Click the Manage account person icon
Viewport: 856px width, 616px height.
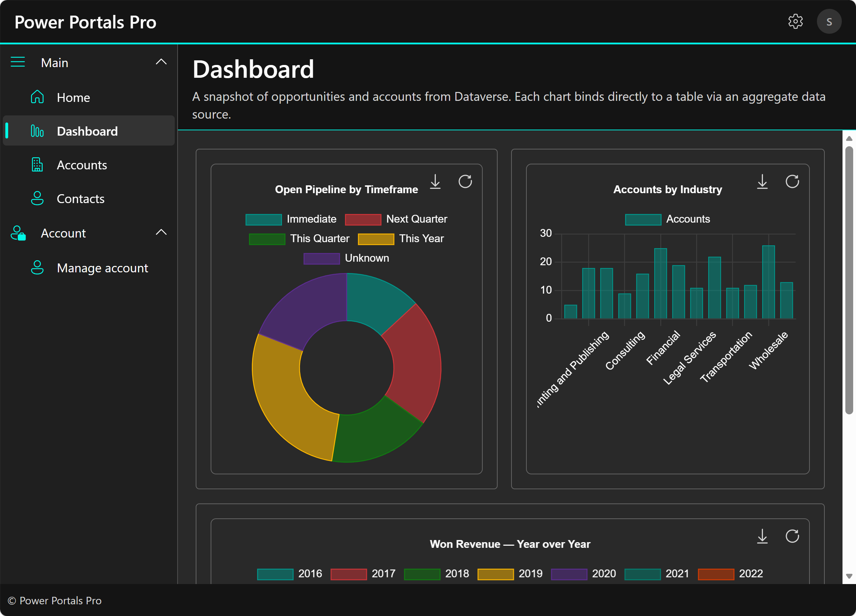pos(37,267)
